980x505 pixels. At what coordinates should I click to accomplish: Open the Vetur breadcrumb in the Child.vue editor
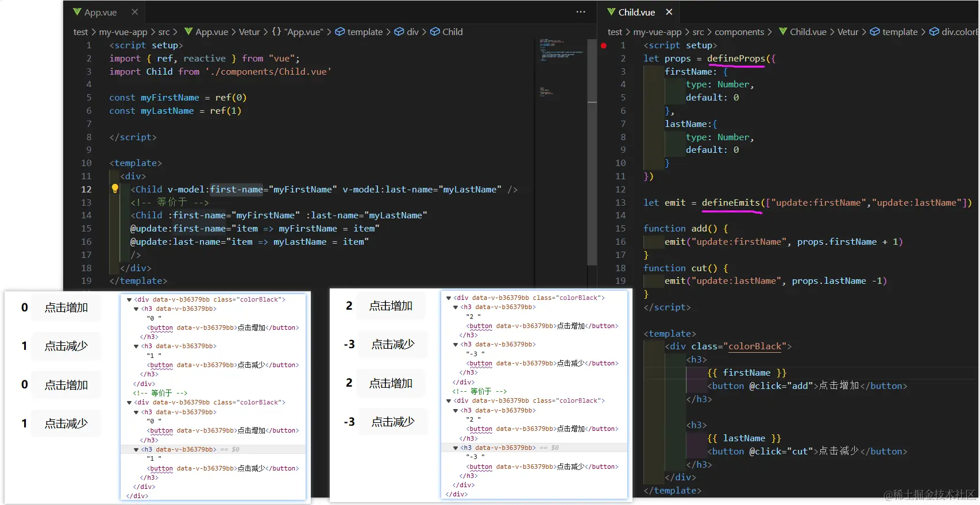pos(848,32)
